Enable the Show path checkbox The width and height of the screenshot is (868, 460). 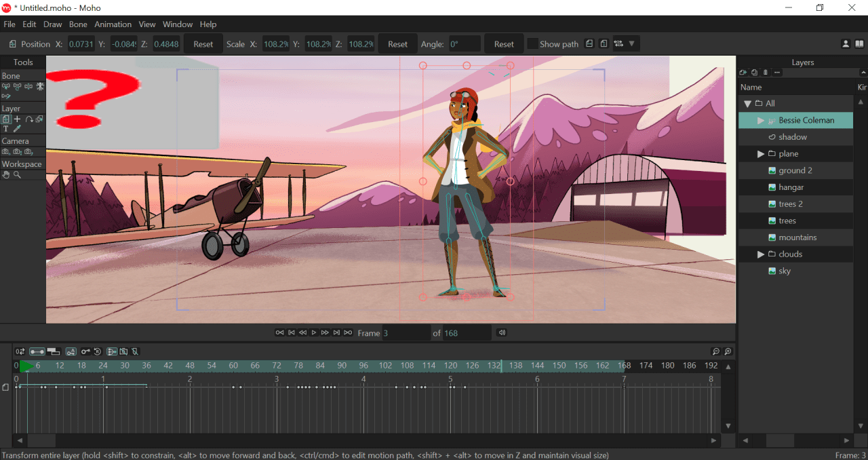[533, 43]
